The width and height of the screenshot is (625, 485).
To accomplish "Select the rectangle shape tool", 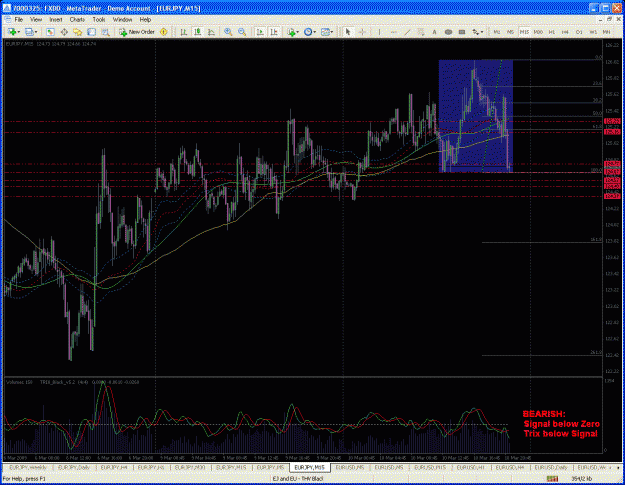I will tap(462, 32).
